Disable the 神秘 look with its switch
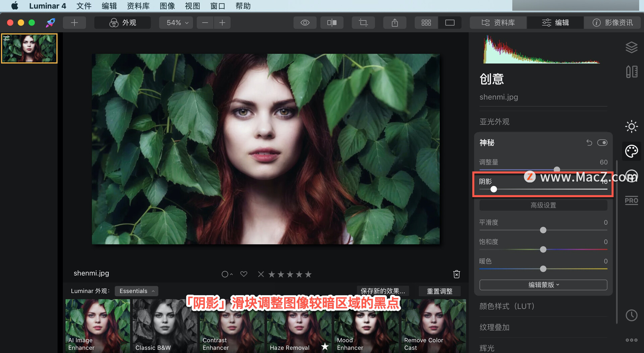The height and width of the screenshot is (353, 644). 603,142
